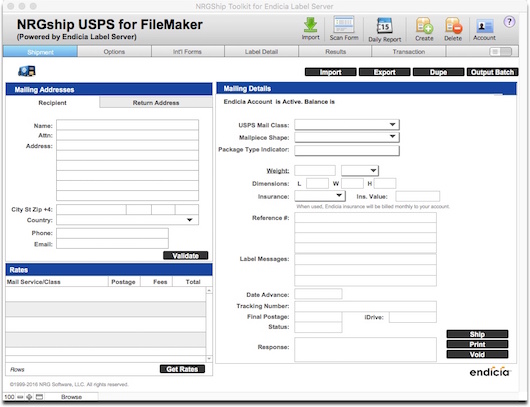This screenshot has height=407, width=530.
Task: Click the Validate address button
Action: 186,256
